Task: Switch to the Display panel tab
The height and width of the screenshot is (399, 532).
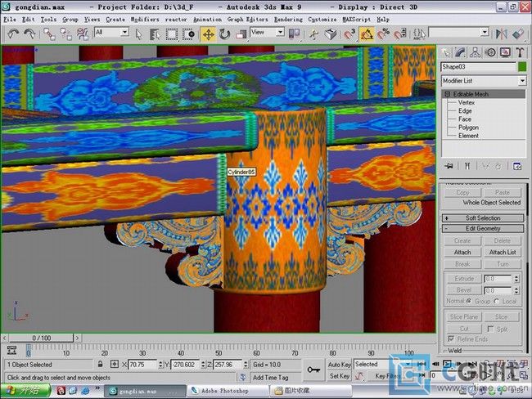Action: pos(505,52)
